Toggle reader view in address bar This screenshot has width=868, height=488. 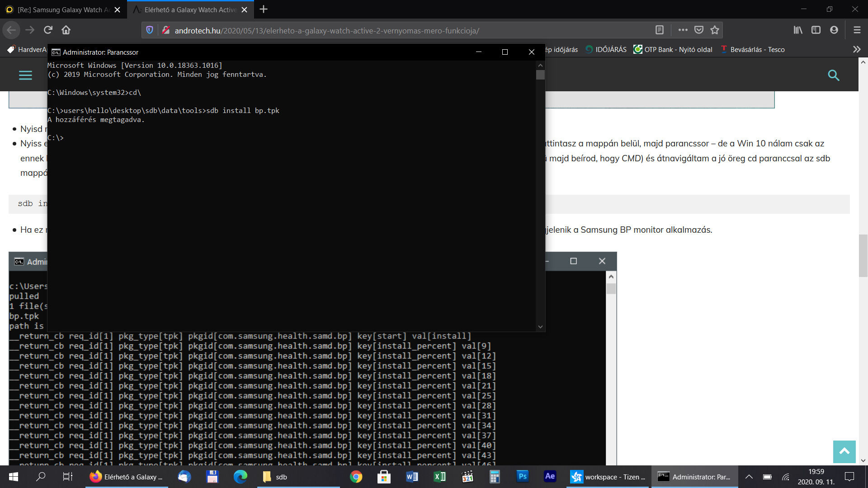tap(660, 30)
